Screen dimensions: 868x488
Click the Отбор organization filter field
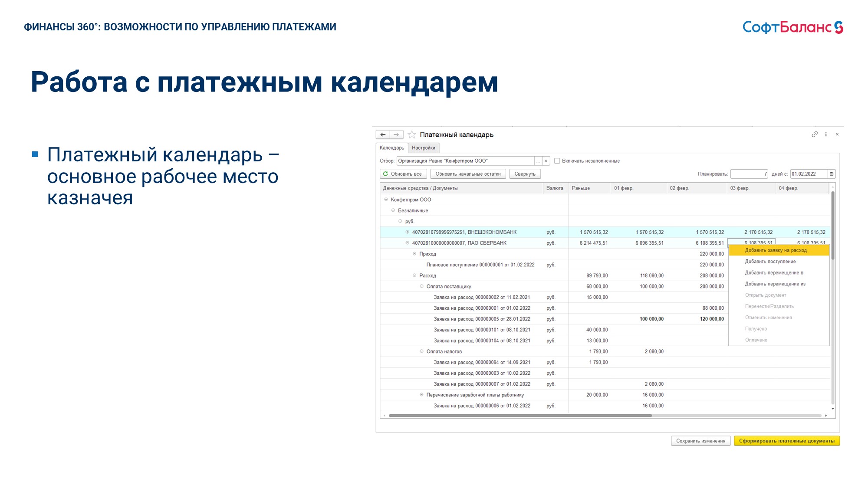pyautogui.click(x=465, y=161)
